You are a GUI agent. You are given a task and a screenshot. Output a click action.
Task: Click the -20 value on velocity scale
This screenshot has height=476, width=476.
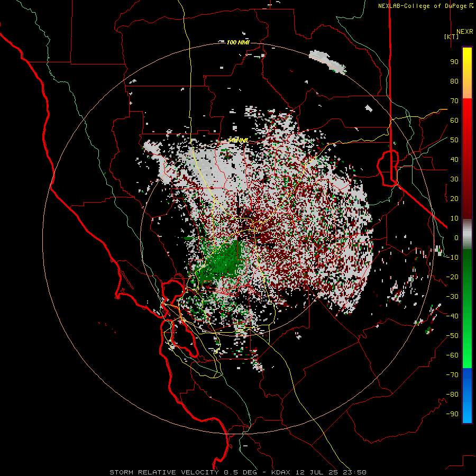(453, 277)
